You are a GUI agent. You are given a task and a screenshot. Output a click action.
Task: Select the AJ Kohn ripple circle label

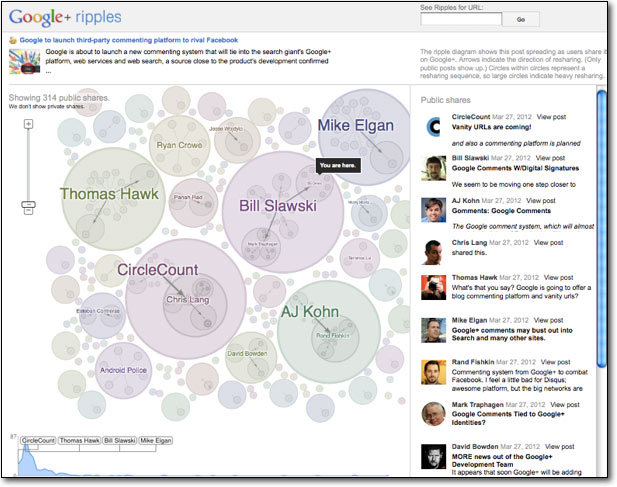click(x=310, y=312)
